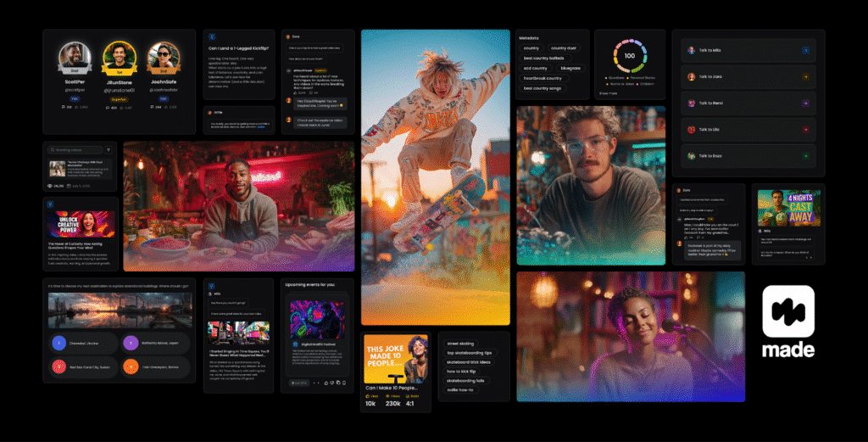Click the blue arrow icon on Talk to Milo
The width and height of the screenshot is (868, 442).
(x=805, y=51)
